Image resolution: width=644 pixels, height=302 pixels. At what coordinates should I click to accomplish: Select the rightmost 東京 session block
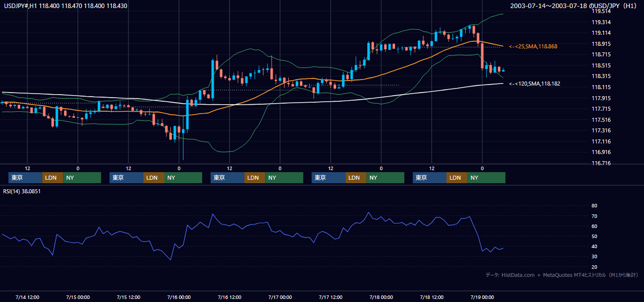pos(429,178)
